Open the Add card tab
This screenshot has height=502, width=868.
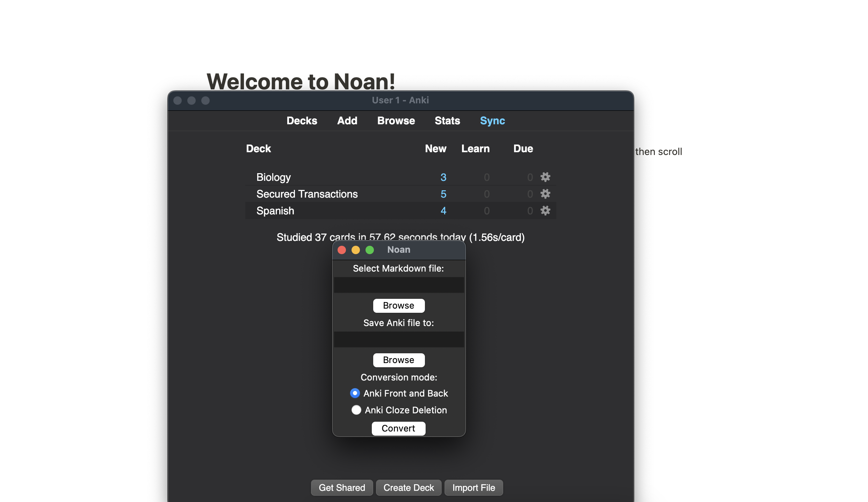pos(347,120)
